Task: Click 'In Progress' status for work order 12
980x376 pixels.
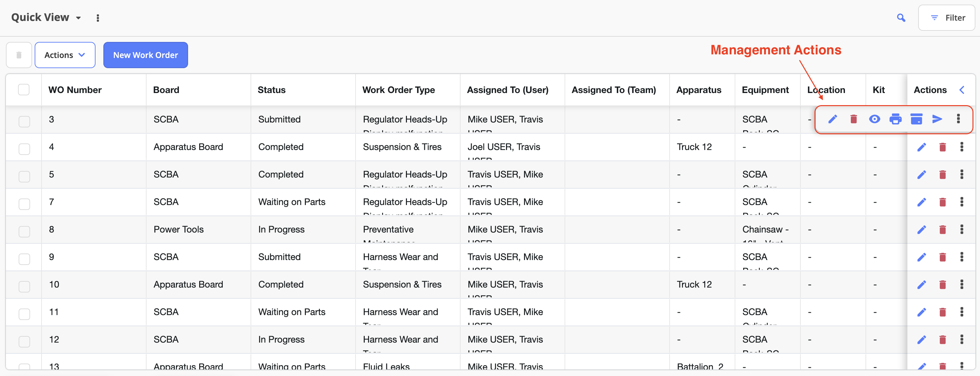Action: [281, 339]
